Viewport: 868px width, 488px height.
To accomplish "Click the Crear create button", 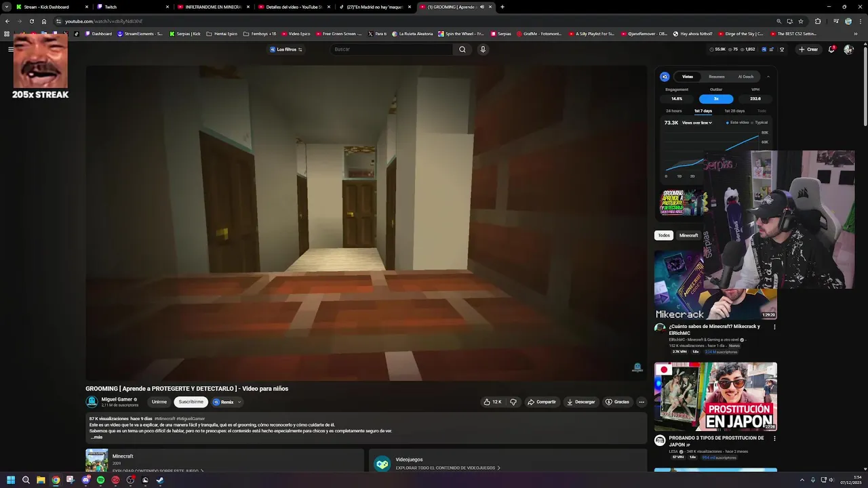I will tap(808, 49).
